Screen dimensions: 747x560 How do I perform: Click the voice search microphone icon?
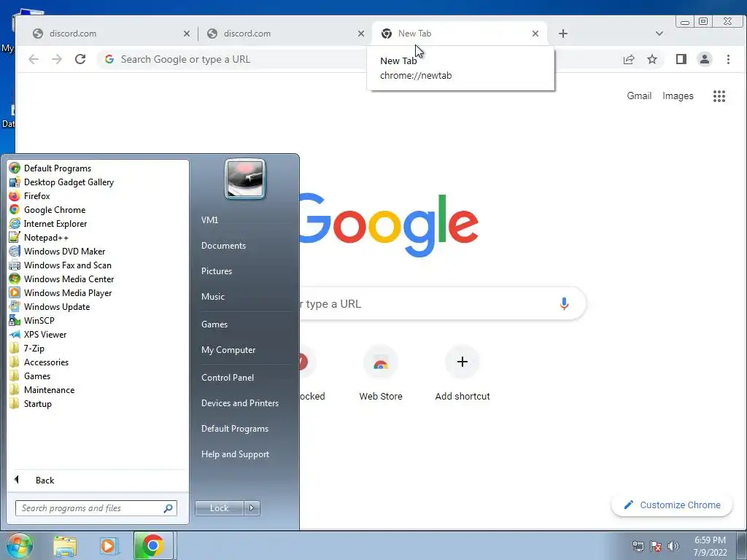point(564,304)
